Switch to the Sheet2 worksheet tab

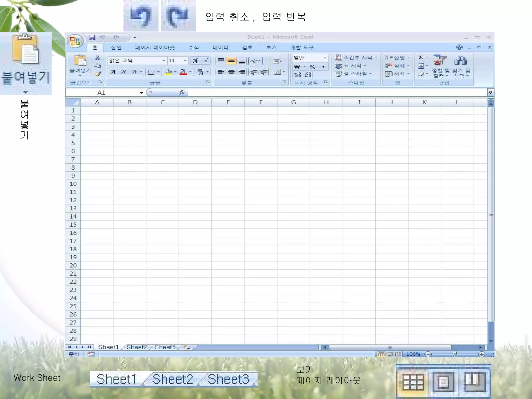(137, 347)
